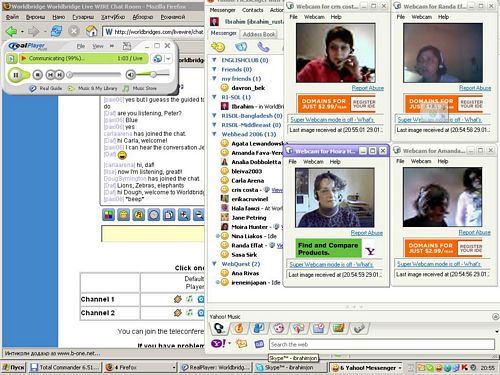Click the Firefox reload icon
This screenshot has height=375, width=500.
click(56, 31)
